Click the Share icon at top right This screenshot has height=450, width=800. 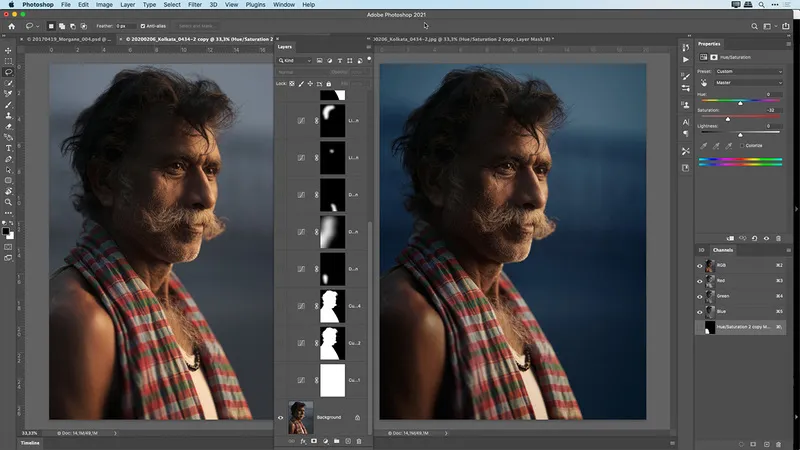pyautogui.click(x=786, y=26)
